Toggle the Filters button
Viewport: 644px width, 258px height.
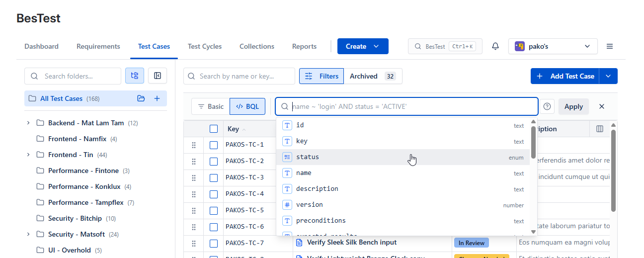pos(322,76)
